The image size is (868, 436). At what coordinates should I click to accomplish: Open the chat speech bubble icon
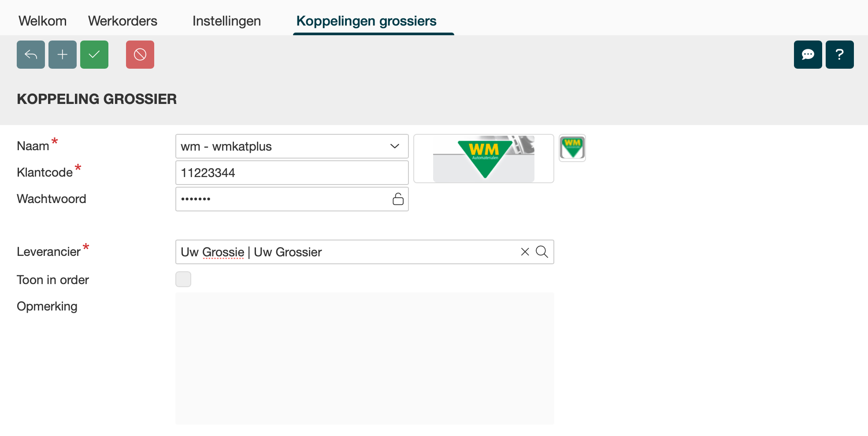pos(808,55)
